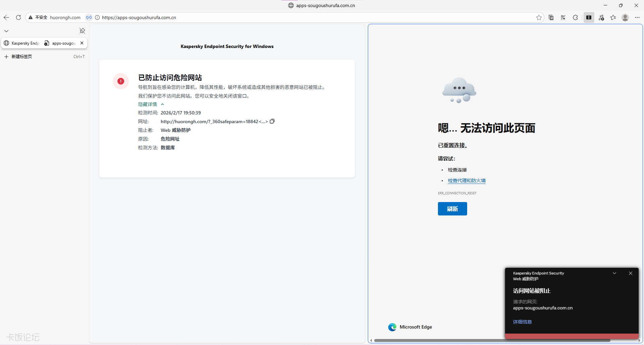The image size is (644, 345).
Task: Open the Collections toolbar icon
Action: pyautogui.click(x=551, y=17)
